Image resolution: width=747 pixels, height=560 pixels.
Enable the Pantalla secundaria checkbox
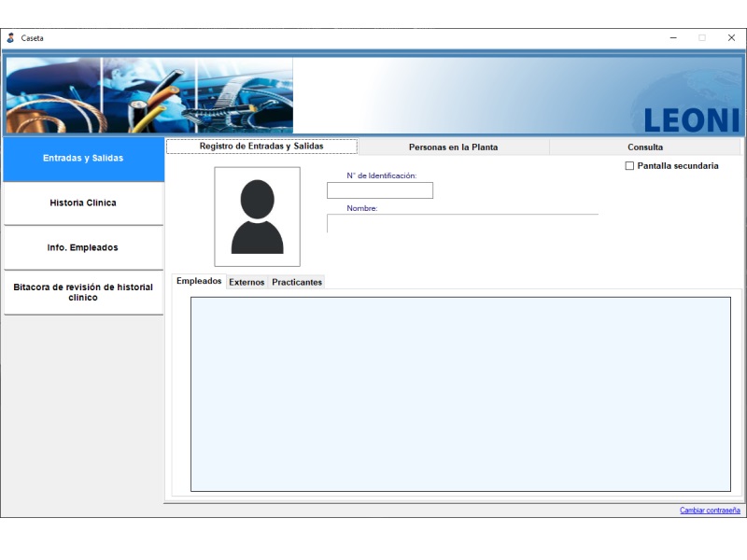point(629,166)
